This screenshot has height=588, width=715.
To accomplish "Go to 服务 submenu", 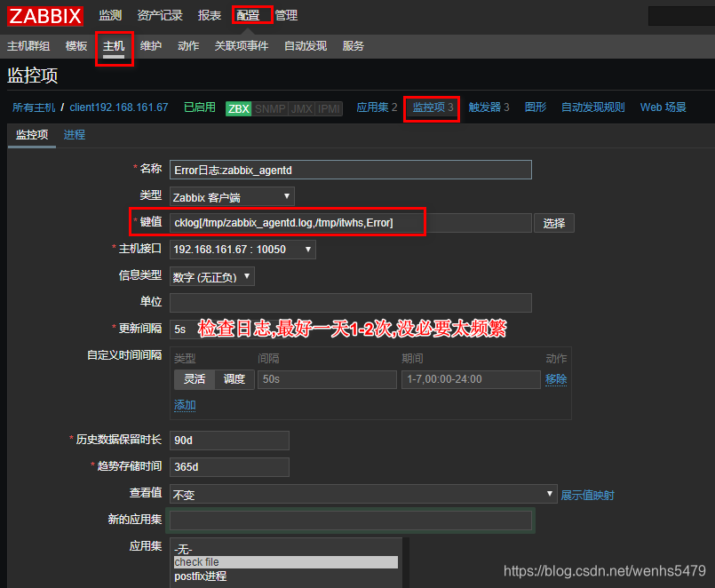I will tap(353, 46).
